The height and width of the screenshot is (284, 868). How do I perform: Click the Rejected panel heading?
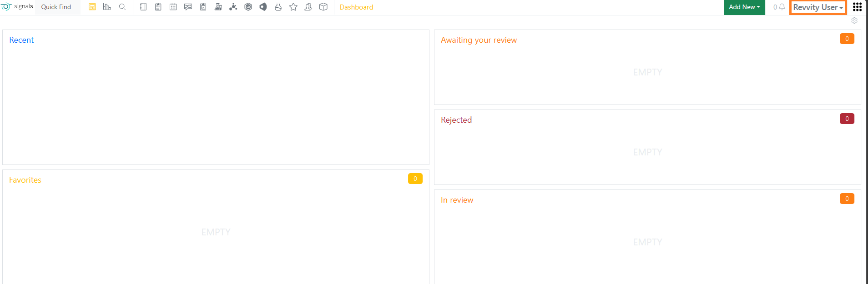coord(456,120)
